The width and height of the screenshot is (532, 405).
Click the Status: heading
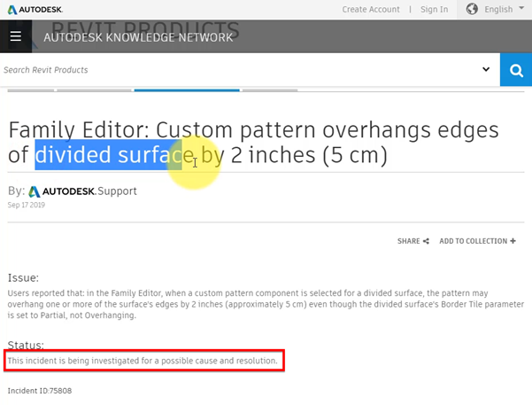[26, 345]
